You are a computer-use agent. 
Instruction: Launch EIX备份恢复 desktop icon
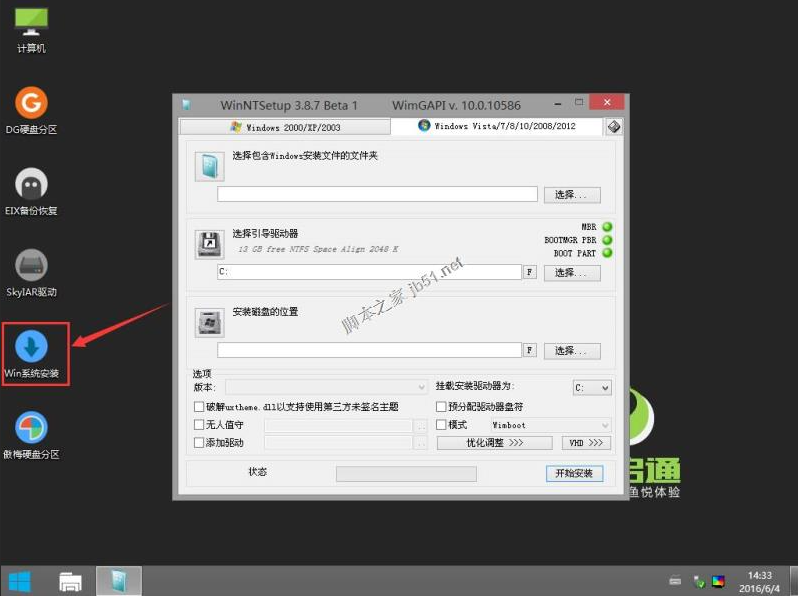pos(31,191)
